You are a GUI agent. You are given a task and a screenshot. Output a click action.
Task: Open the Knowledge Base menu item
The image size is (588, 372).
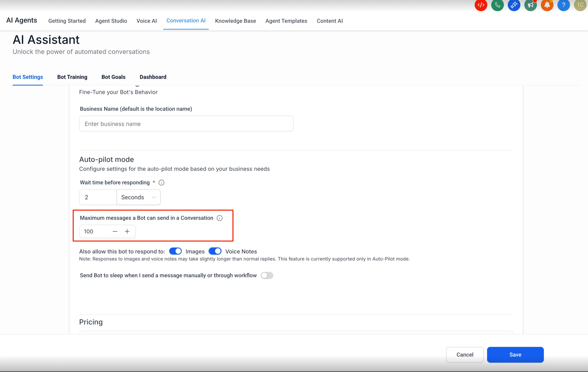click(235, 21)
